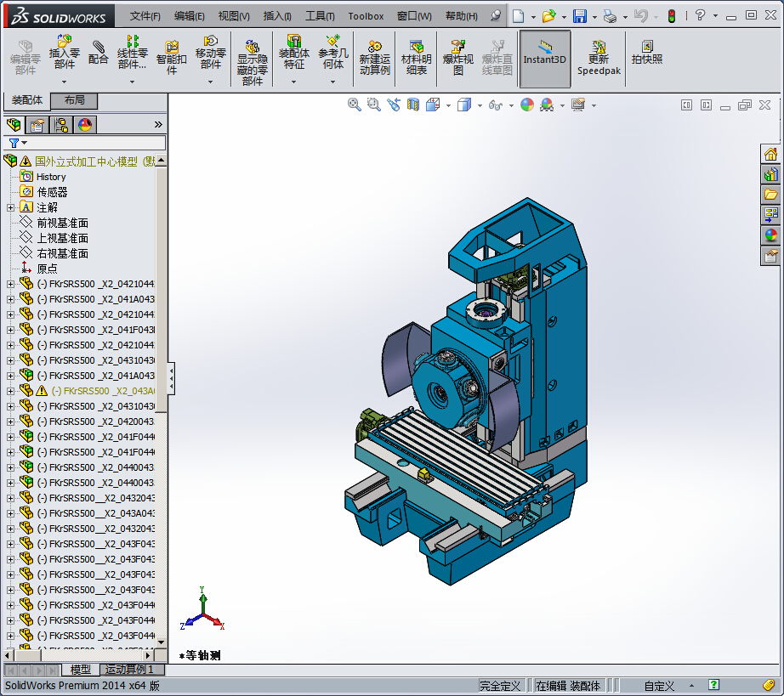The height and width of the screenshot is (696, 784).
Task: Take a snapshot with 拍快照
Action: click(x=646, y=53)
